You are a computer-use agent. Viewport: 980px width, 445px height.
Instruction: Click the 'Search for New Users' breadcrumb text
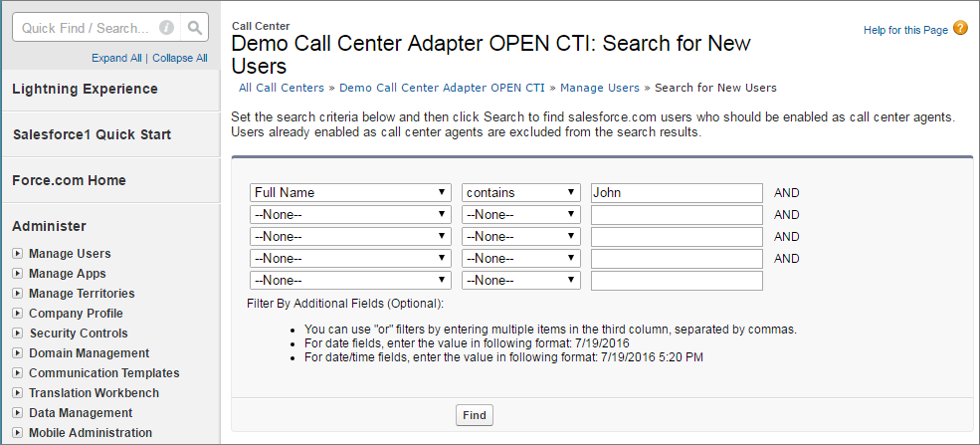(x=715, y=88)
